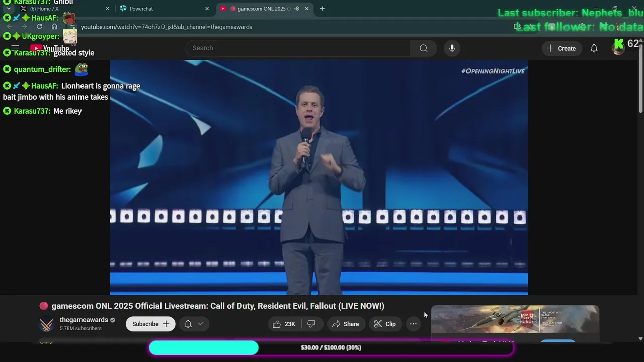This screenshot has width=644, height=362.
Task: Reload the current YouTube page
Action: pyautogui.click(x=39, y=27)
